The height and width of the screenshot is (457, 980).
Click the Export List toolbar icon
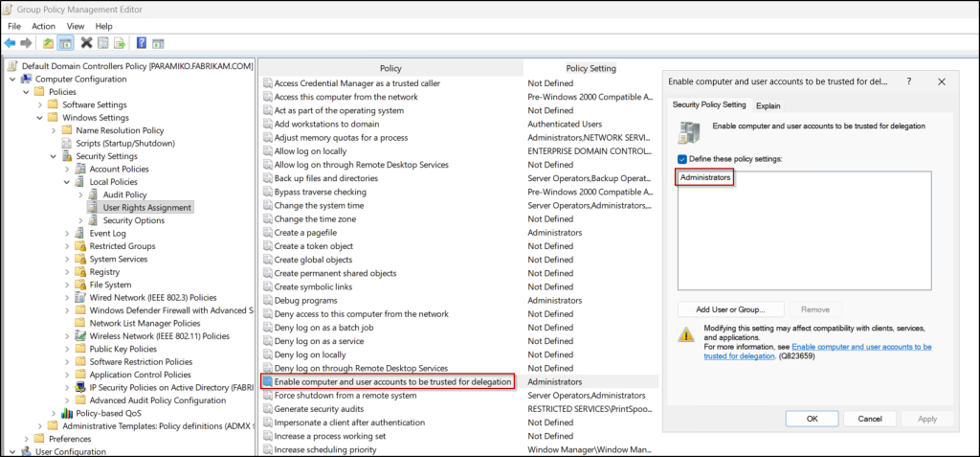pos(120,43)
